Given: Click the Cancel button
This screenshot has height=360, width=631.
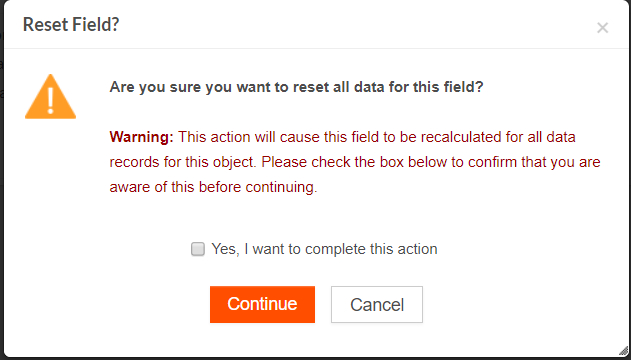Looking at the screenshot, I should pyautogui.click(x=377, y=304).
